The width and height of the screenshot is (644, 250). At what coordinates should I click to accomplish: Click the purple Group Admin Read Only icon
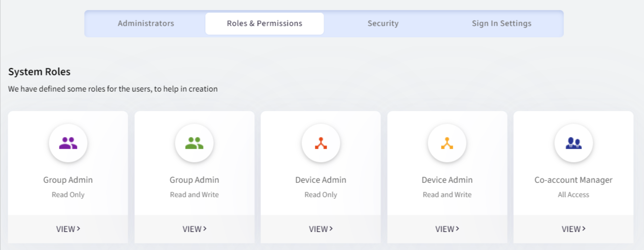(68, 143)
